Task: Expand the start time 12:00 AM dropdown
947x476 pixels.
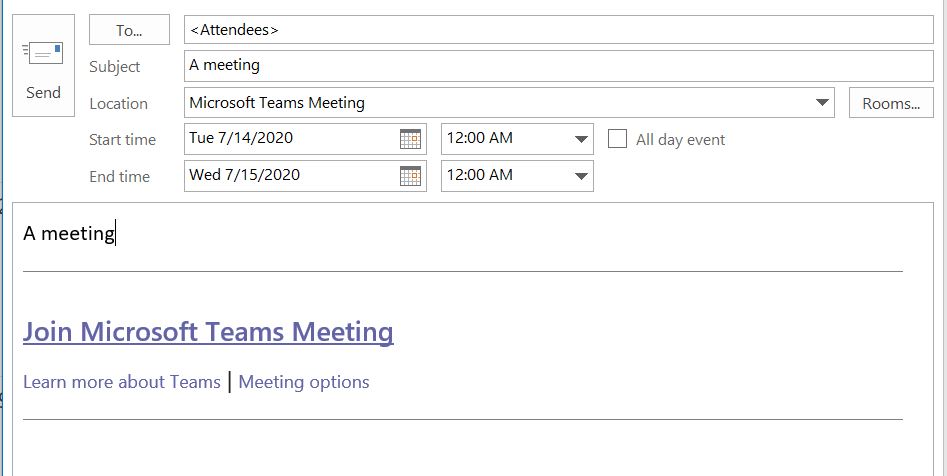Action: (x=581, y=140)
